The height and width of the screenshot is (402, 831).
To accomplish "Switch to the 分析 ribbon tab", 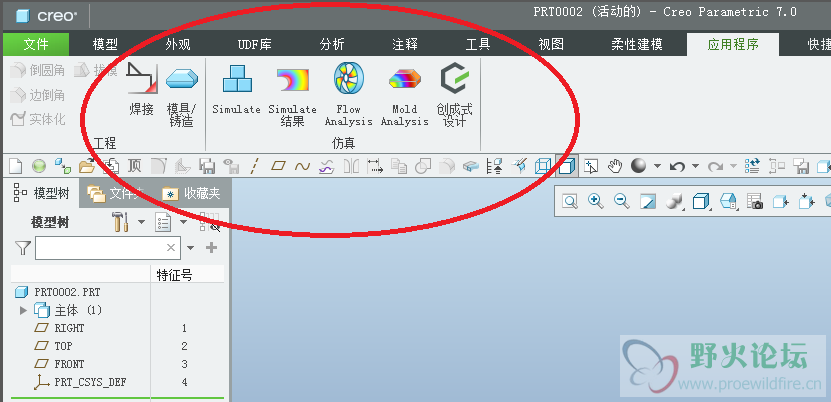I will pos(332,44).
